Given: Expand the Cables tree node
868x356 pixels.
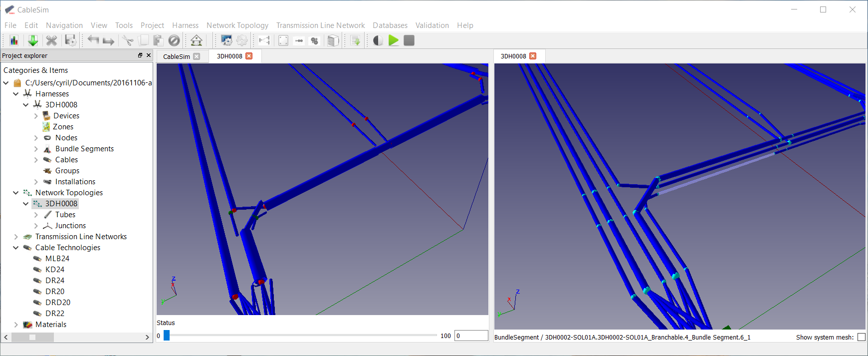Looking at the screenshot, I should [x=36, y=160].
